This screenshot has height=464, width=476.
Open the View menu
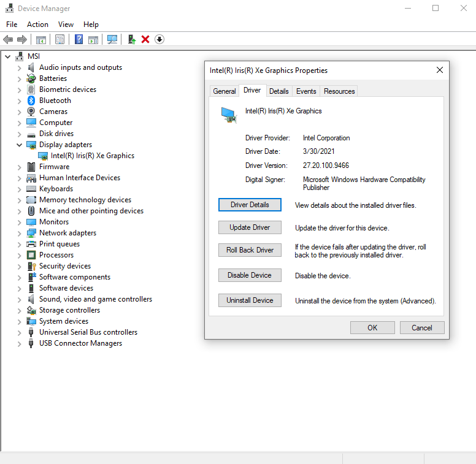click(x=66, y=25)
